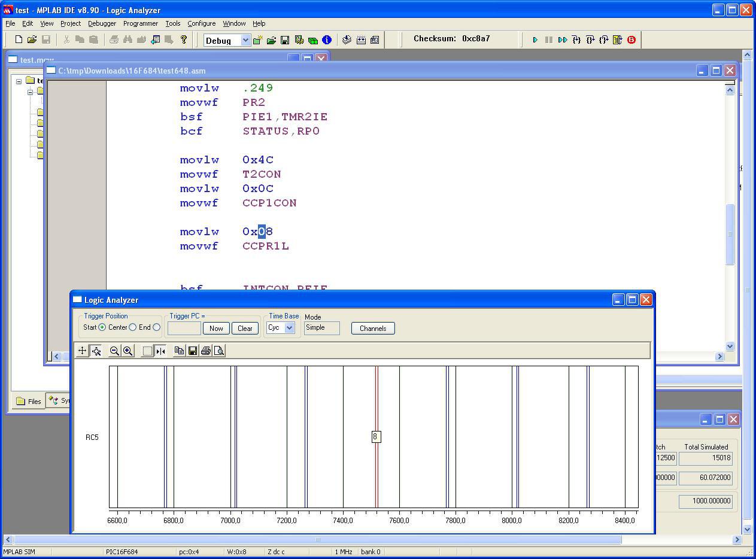
Task: Open the Edit menu
Action: (x=28, y=23)
